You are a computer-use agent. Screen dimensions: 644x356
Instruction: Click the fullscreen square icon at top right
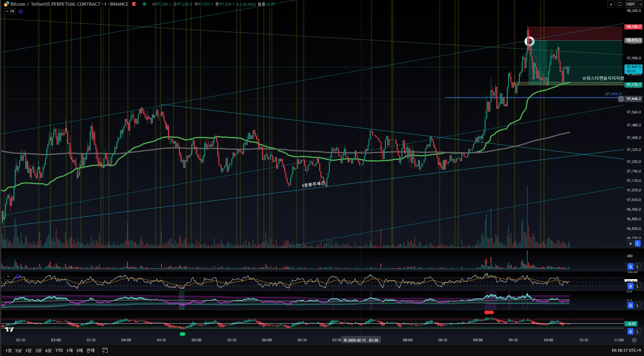click(619, 4)
